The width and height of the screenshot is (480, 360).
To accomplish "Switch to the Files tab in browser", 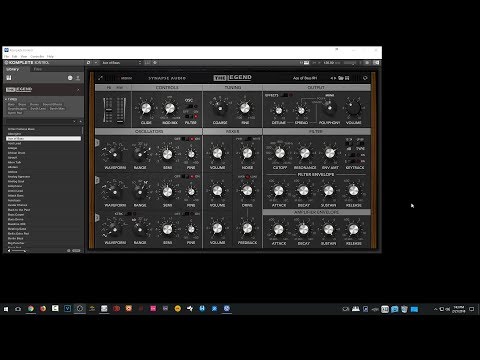I will click(38, 69).
